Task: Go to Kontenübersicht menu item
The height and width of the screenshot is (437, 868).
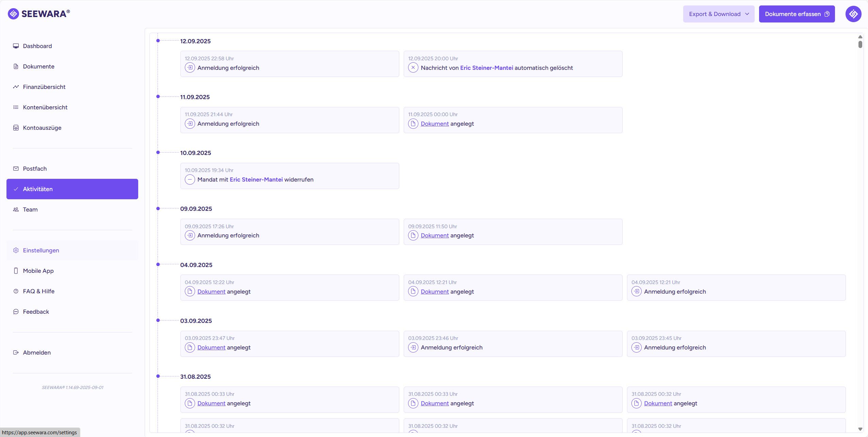Action: 45,107
